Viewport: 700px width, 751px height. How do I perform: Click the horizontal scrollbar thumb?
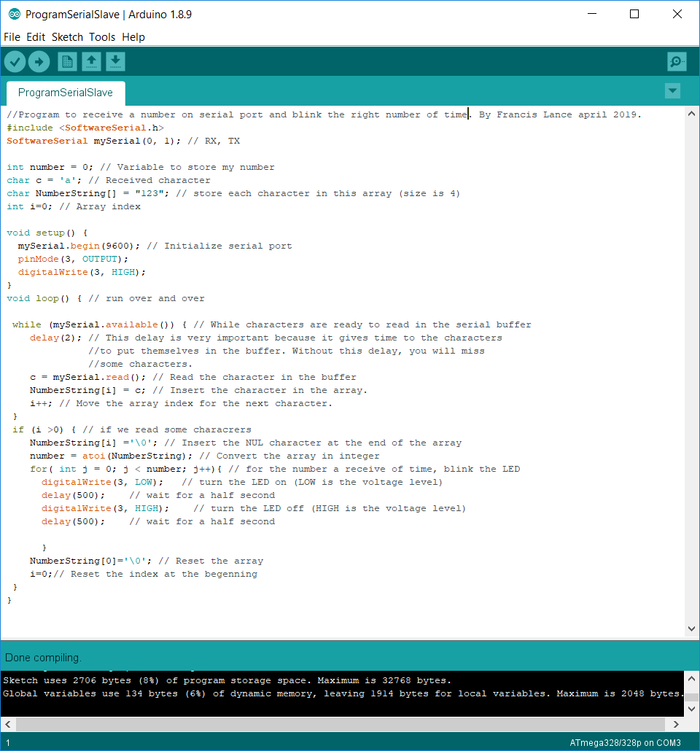pyautogui.click(x=341, y=724)
